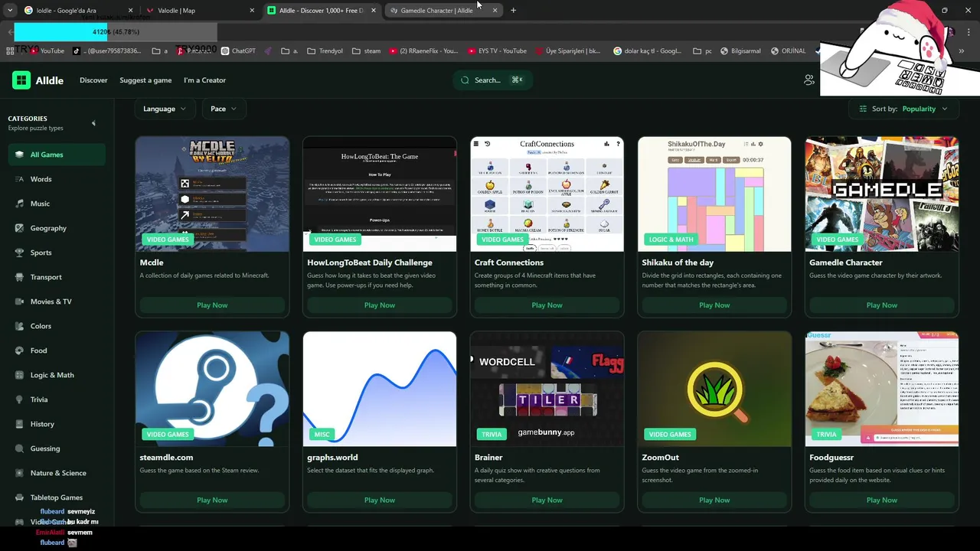Image resolution: width=980 pixels, height=551 pixels.
Task: Open a new browser tab
Action: pos(513,11)
